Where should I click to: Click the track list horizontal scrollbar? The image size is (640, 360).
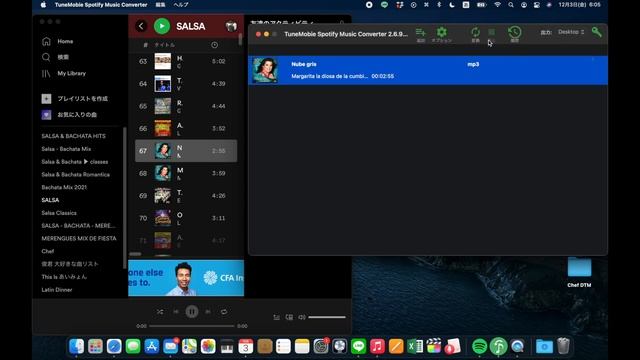tap(135, 254)
